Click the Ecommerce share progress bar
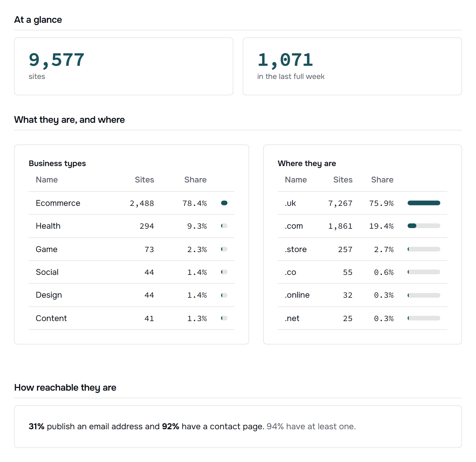Image resolution: width=476 pixels, height=462 pixels. (224, 203)
